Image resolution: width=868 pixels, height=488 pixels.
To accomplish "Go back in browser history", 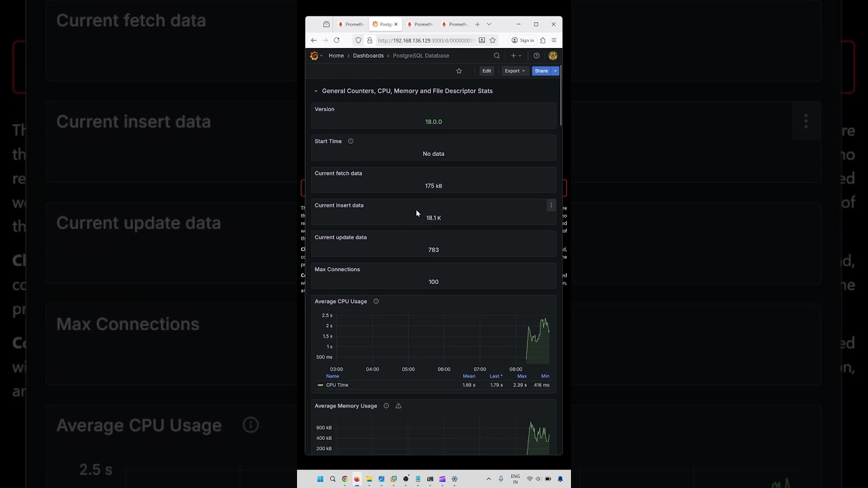I will pyautogui.click(x=313, y=40).
